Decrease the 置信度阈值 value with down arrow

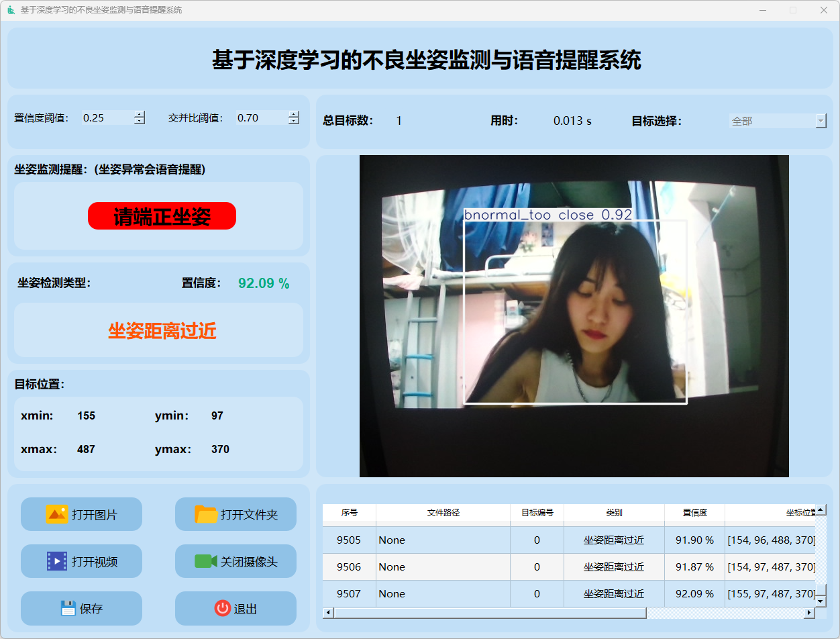[x=139, y=121]
